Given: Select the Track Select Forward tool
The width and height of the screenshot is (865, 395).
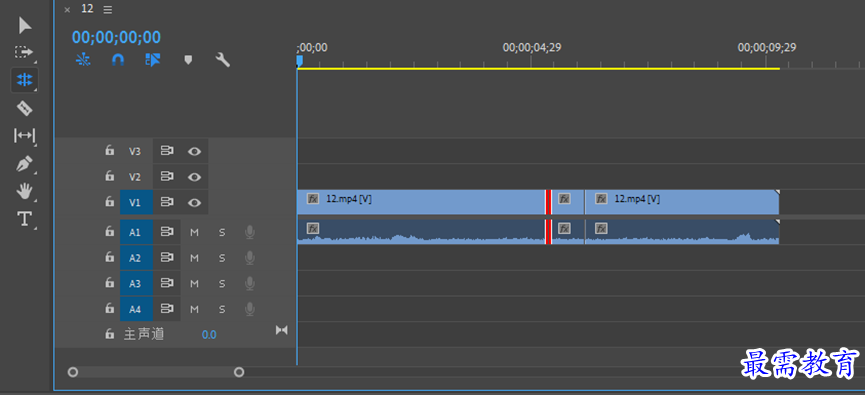Looking at the screenshot, I should click(x=24, y=52).
